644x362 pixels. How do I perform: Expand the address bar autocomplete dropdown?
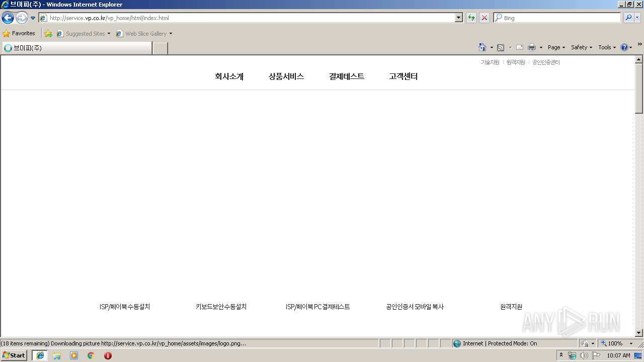[458, 18]
